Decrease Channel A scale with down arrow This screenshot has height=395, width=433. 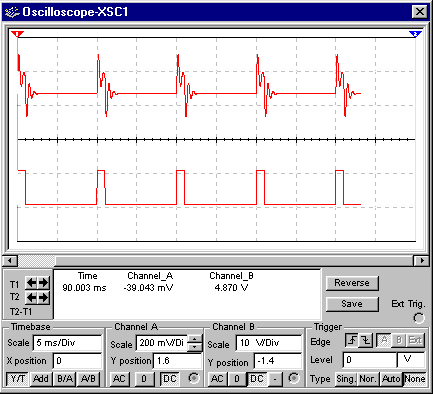[195, 347]
